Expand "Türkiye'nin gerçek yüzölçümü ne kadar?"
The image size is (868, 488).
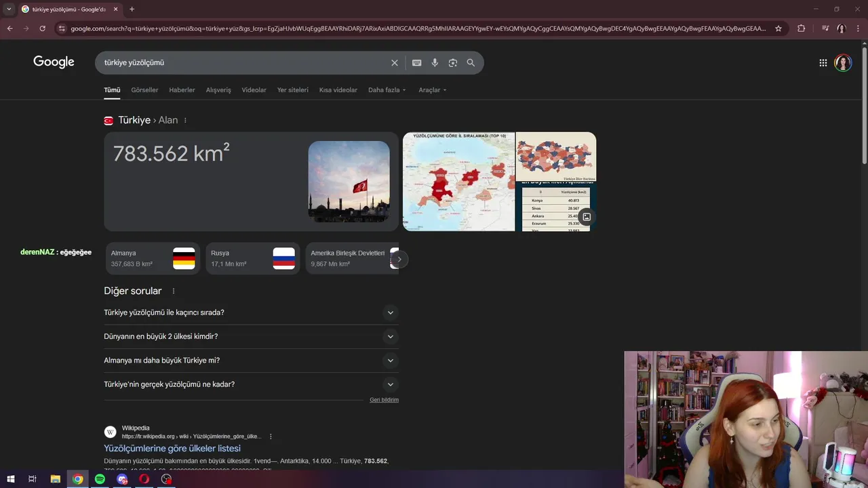tap(251, 384)
